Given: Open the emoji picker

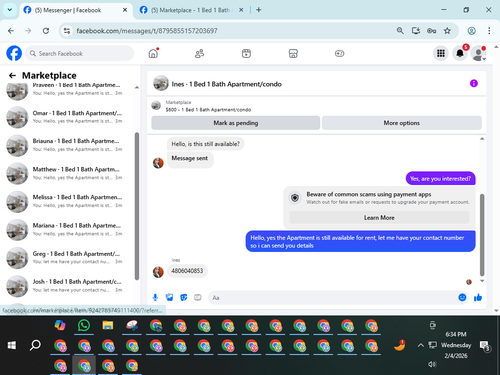Looking at the screenshot, I should [x=462, y=297].
